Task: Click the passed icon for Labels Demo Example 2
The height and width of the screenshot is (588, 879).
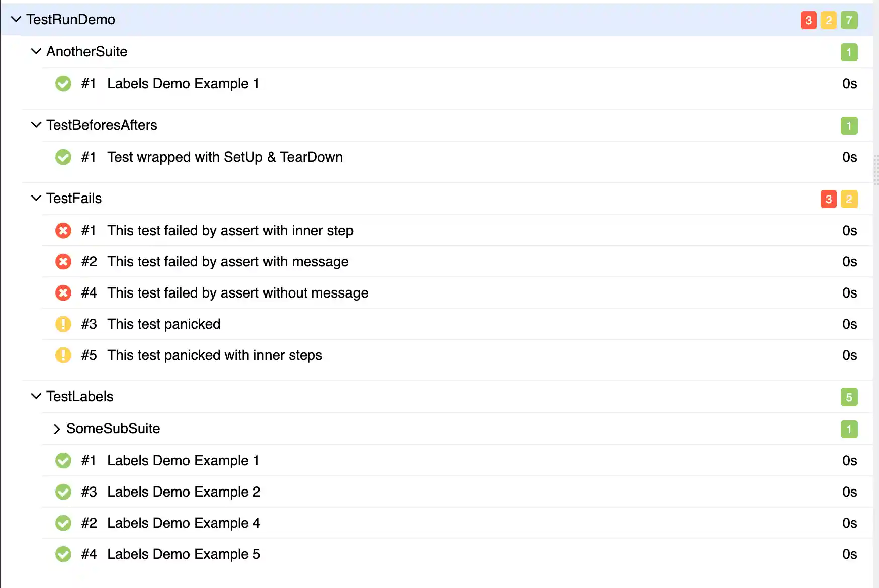Action: [x=63, y=492]
